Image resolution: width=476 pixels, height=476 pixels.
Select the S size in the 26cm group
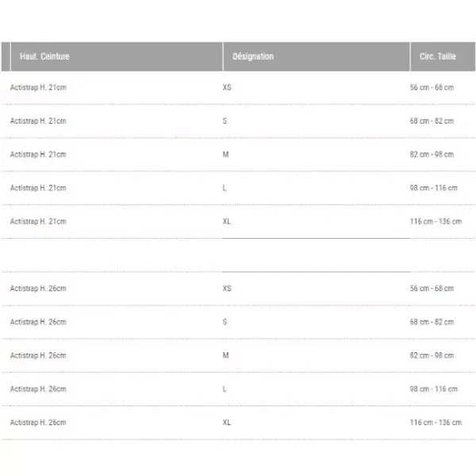pyautogui.click(x=225, y=322)
